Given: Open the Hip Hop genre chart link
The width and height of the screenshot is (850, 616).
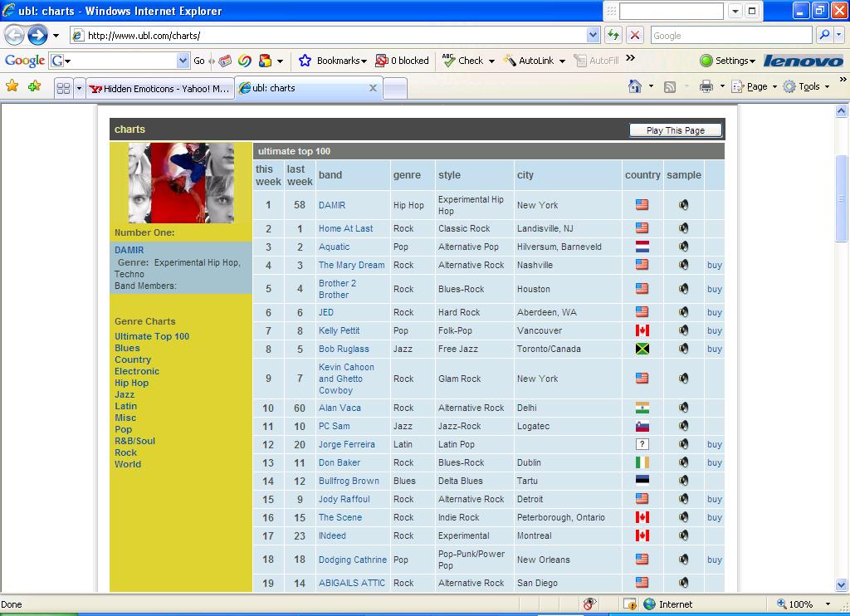Looking at the screenshot, I should coord(131,383).
